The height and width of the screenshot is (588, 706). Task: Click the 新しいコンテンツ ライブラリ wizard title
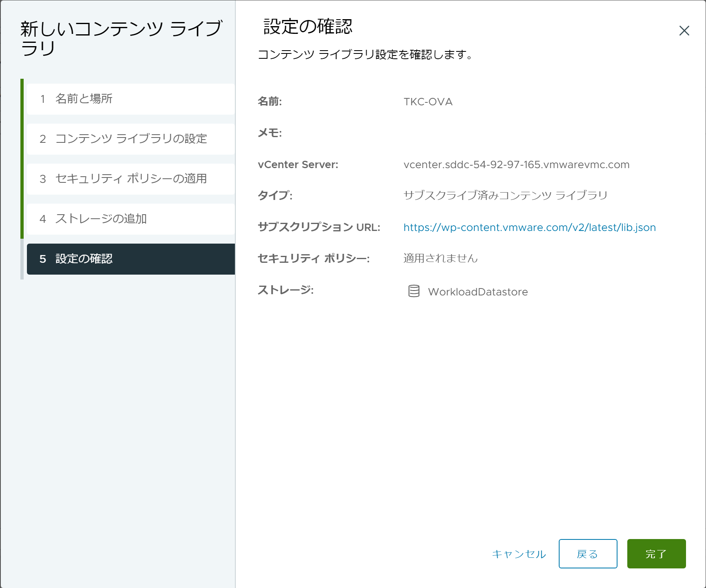(121, 38)
